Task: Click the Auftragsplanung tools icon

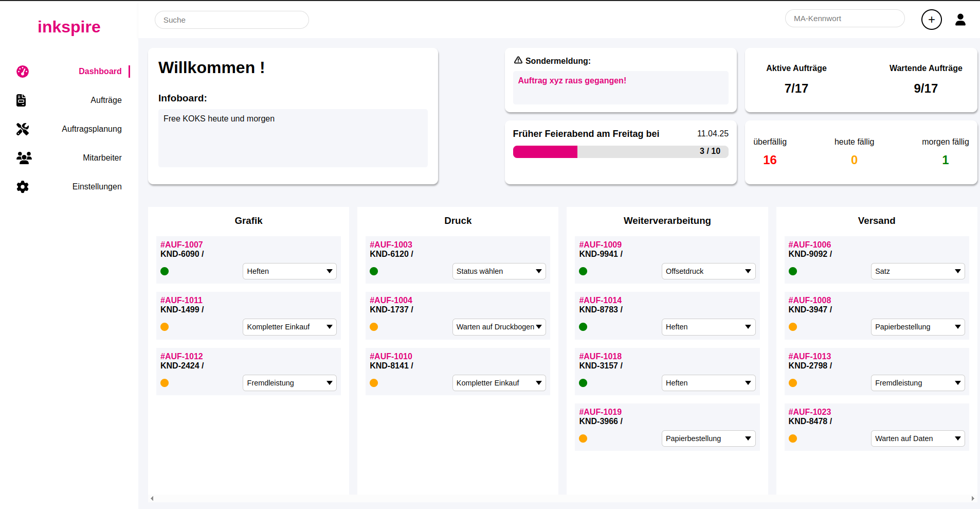Action: (x=23, y=129)
